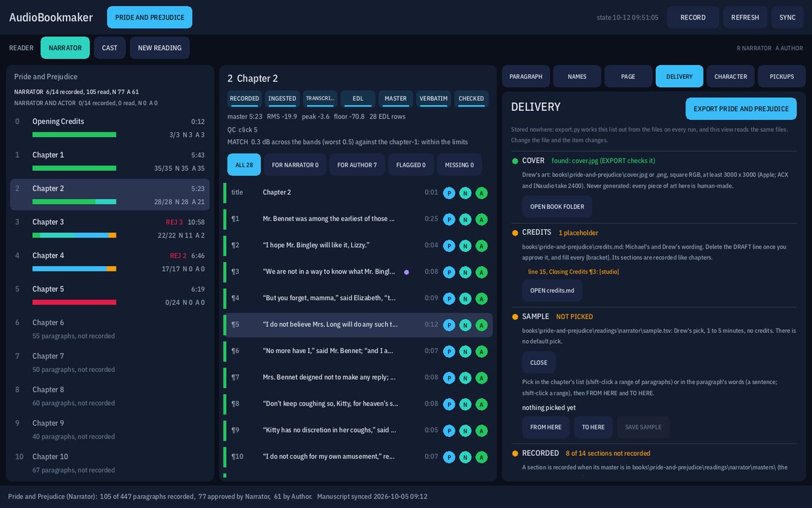
Task: Start a NEW READING
Action: pyautogui.click(x=160, y=48)
